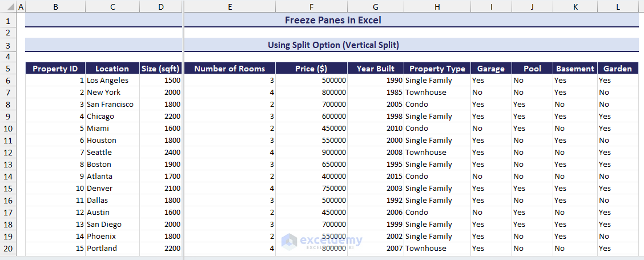Click the 'San Francisco' location cell

[112, 105]
